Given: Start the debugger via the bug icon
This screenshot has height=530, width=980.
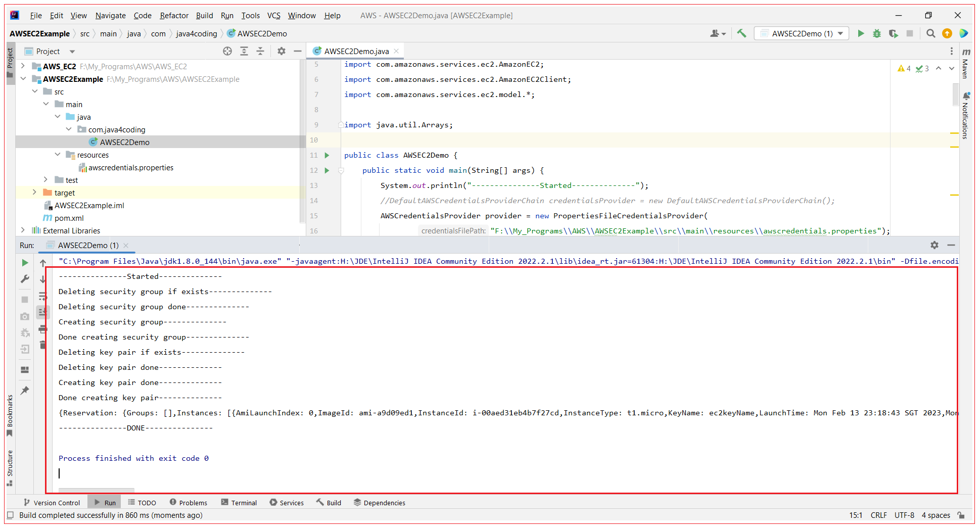Looking at the screenshot, I should point(877,33).
